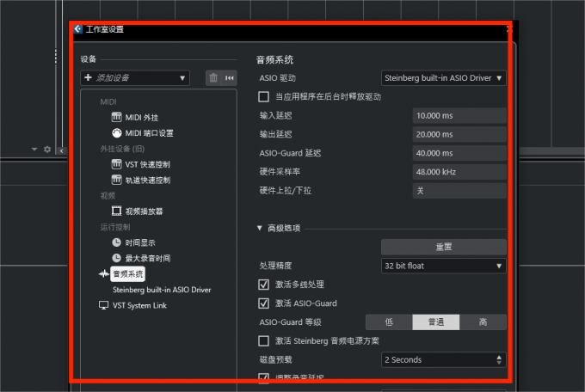Image resolution: width=585 pixels, height=392 pixels.
Task: Click the 硬件采样率 48.000 kHz field
Action: pos(459,172)
